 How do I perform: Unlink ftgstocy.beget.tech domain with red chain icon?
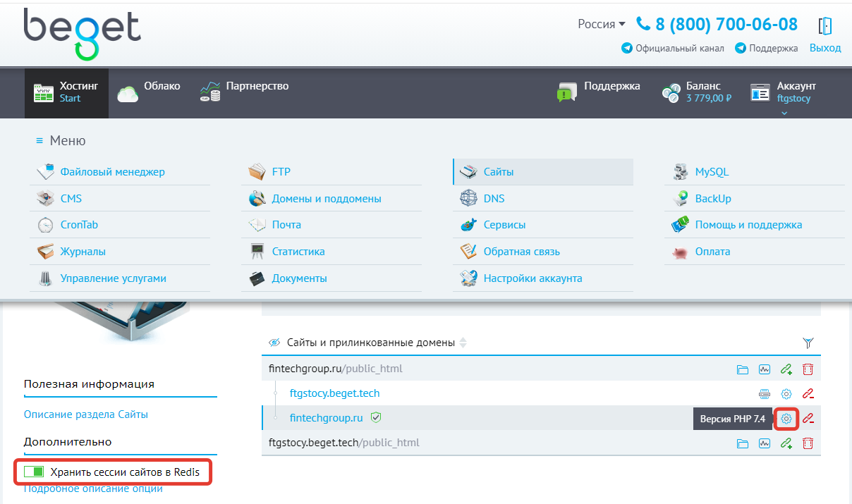click(808, 394)
